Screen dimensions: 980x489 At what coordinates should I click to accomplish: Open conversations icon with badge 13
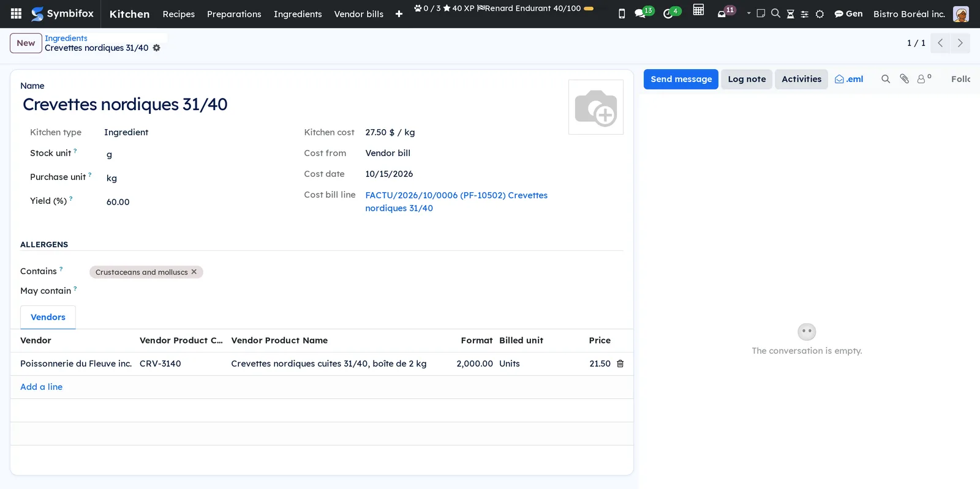(644, 13)
